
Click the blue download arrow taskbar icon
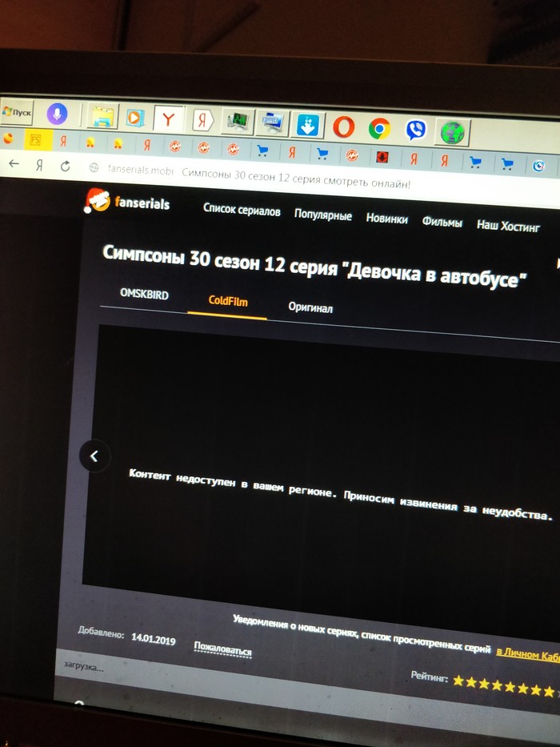click(x=308, y=126)
